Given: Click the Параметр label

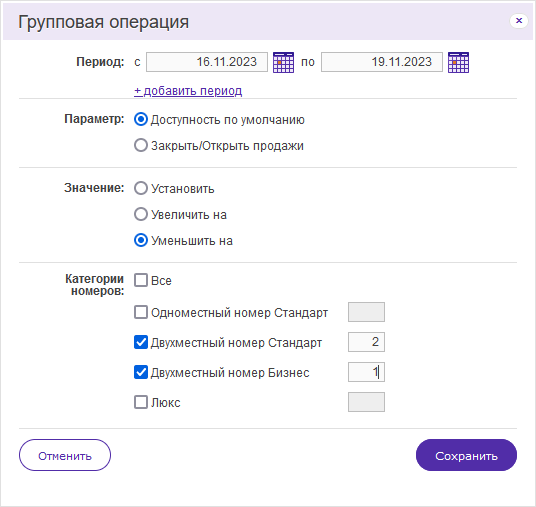Looking at the screenshot, I should click(x=94, y=119).
